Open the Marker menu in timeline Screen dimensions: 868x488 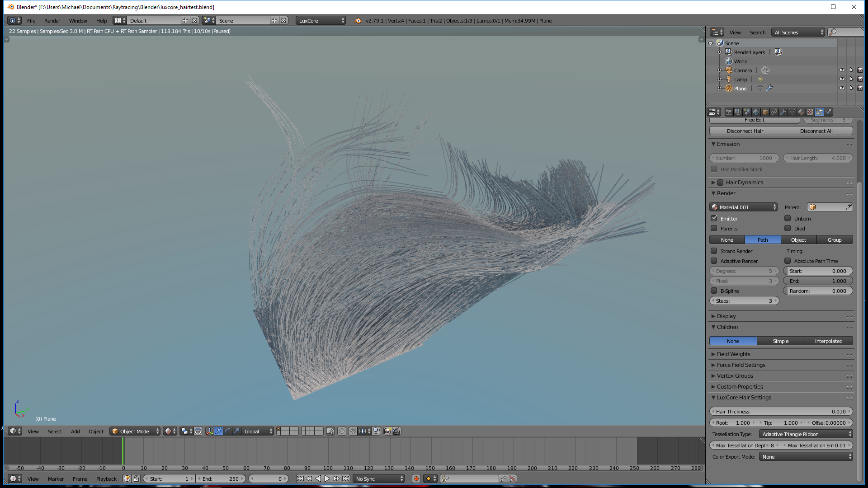[x=56, y=479]
